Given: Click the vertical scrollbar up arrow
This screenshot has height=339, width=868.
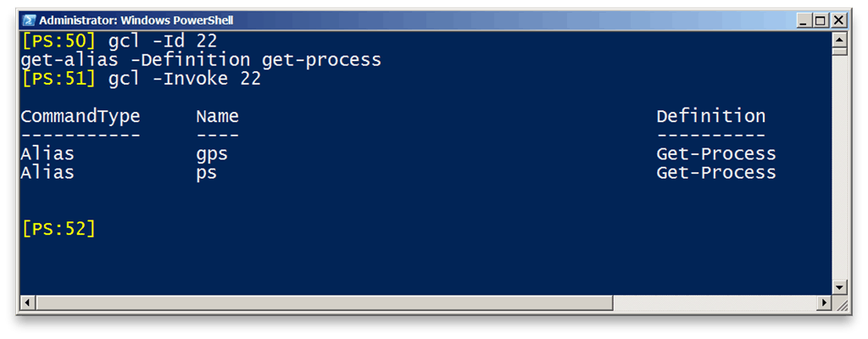Looking at the screenshot, I should click(840, 40).
